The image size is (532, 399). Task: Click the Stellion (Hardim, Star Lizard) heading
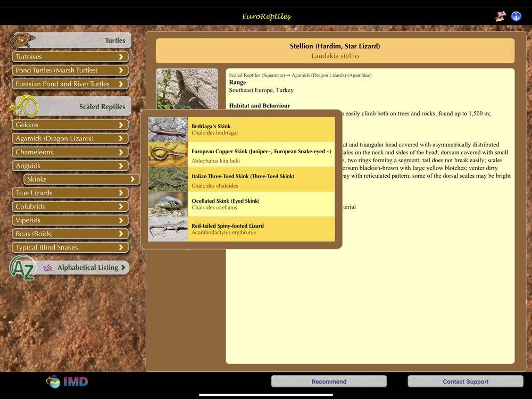335,46
